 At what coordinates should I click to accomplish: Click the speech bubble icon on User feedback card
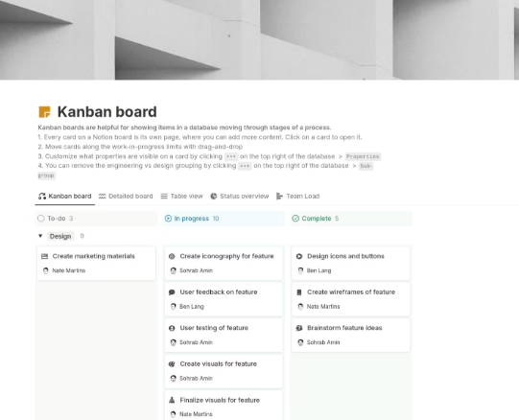tap(172, 292)
